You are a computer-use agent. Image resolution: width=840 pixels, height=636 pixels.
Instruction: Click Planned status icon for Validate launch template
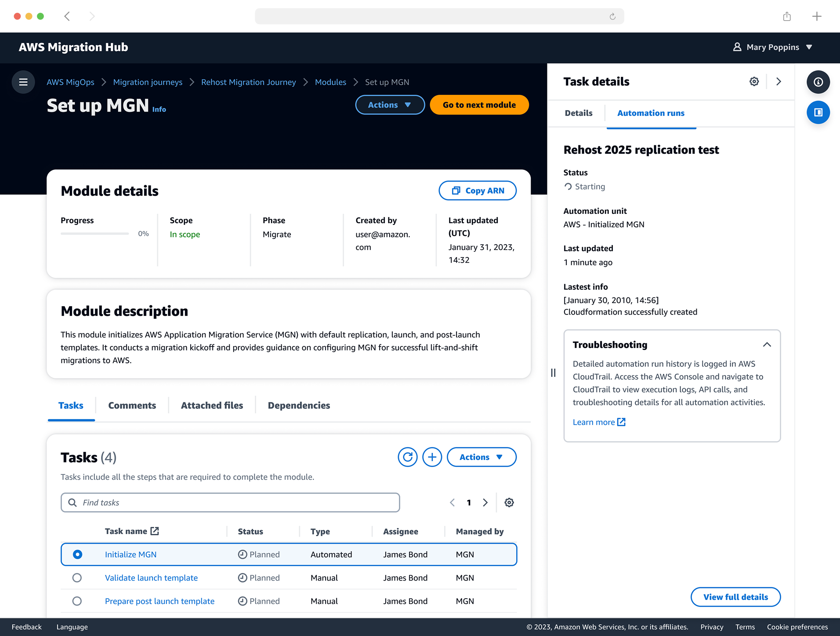click(243, 578)
